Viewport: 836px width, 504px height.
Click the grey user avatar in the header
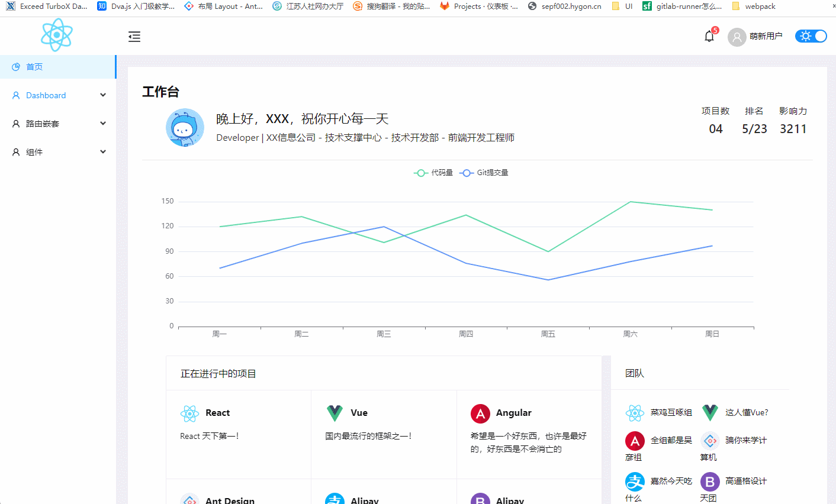(737, 37)
